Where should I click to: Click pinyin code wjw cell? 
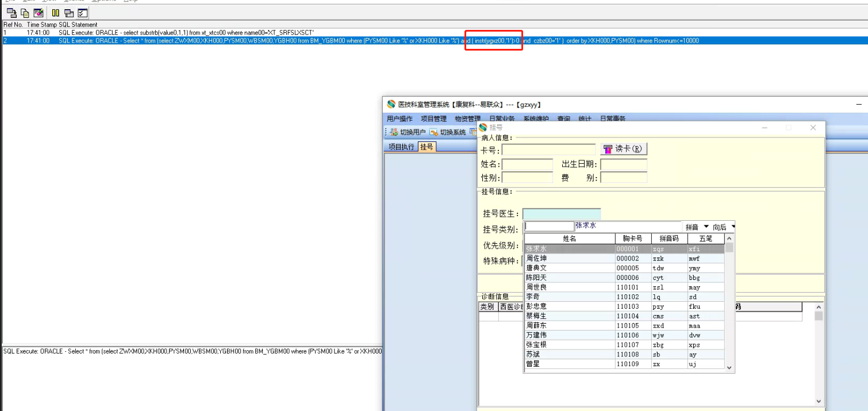click(x=669, y=335)
